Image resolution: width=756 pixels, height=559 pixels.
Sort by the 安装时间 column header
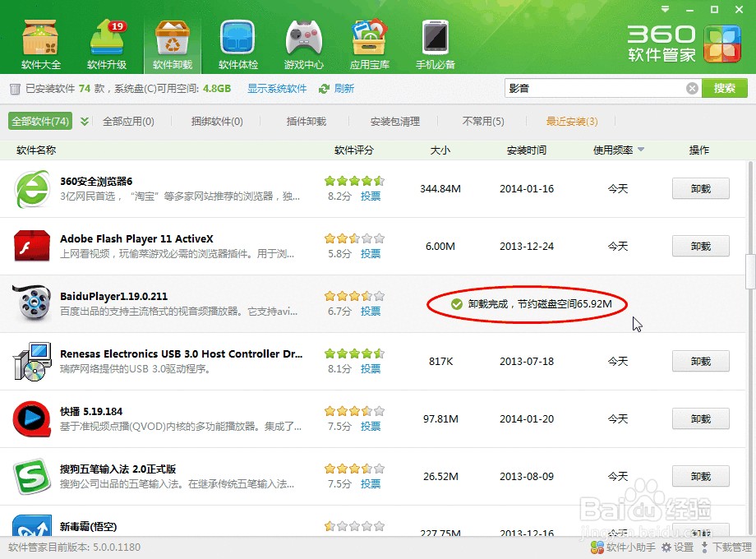527,150
